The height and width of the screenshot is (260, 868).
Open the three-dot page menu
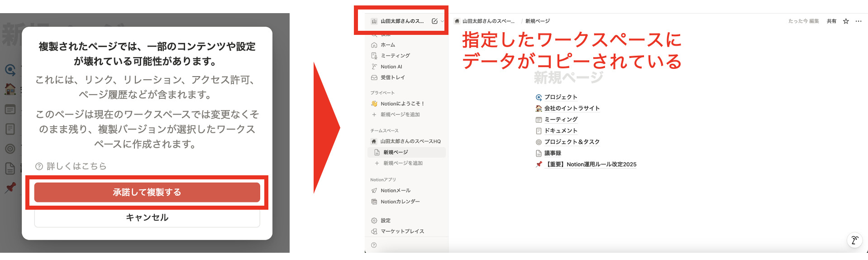[x=858, y=21]
